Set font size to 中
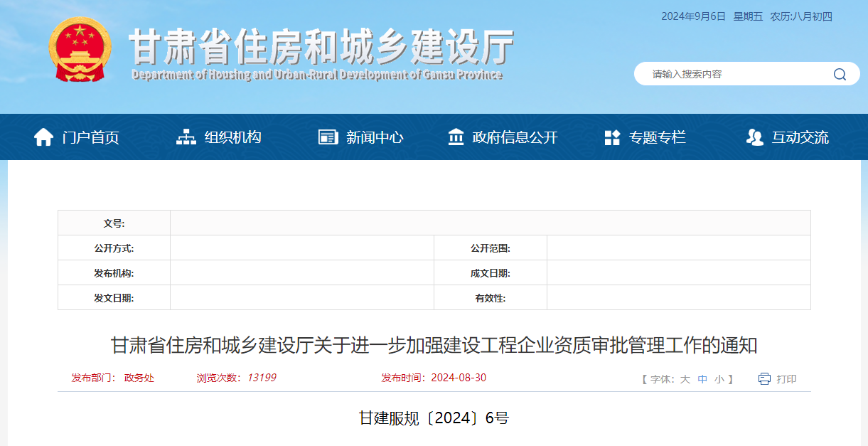 click(x=702, y=379)
